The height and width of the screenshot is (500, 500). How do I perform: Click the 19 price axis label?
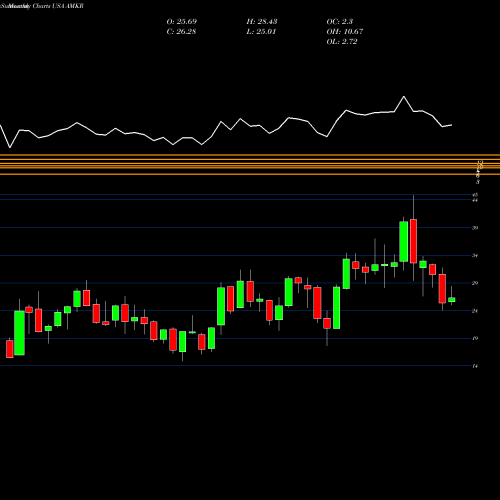point(475,338)
